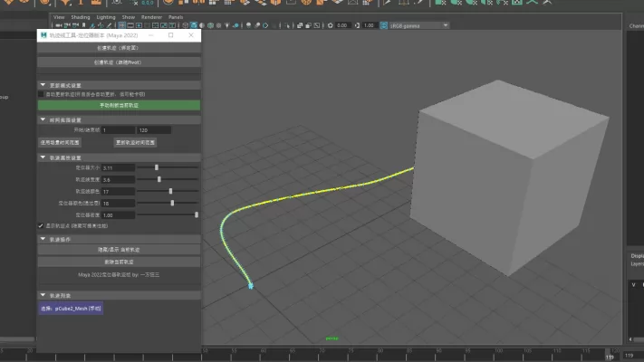Image resolution: width=644 pixels, height=362 pixels.
Task: Click the end frame field showing 120
Action: point(152,130)
